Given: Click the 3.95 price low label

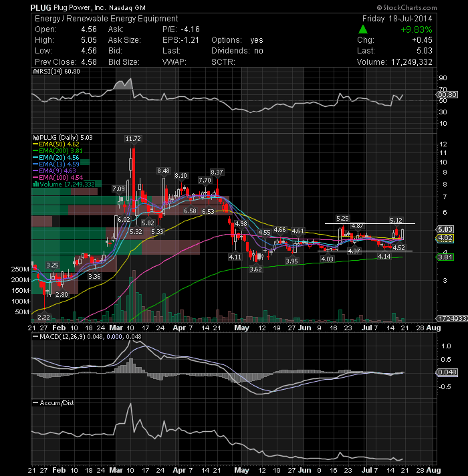Looking at the screenshot, I should tap(291, 261).
